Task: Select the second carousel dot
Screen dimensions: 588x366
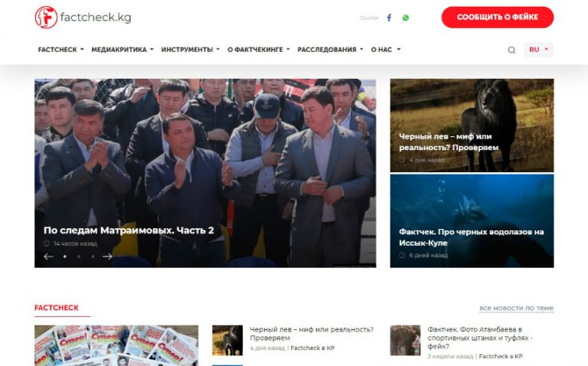Action: (x=78, y=257)
